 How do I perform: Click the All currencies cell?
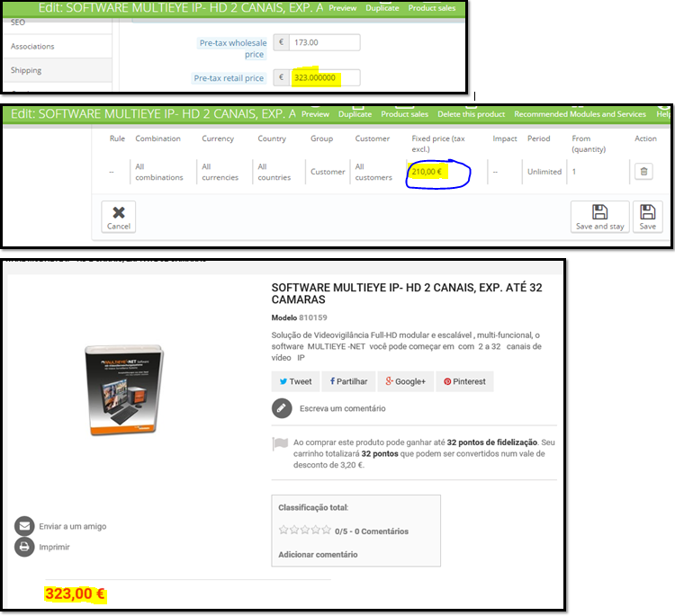tap(220, 172)
